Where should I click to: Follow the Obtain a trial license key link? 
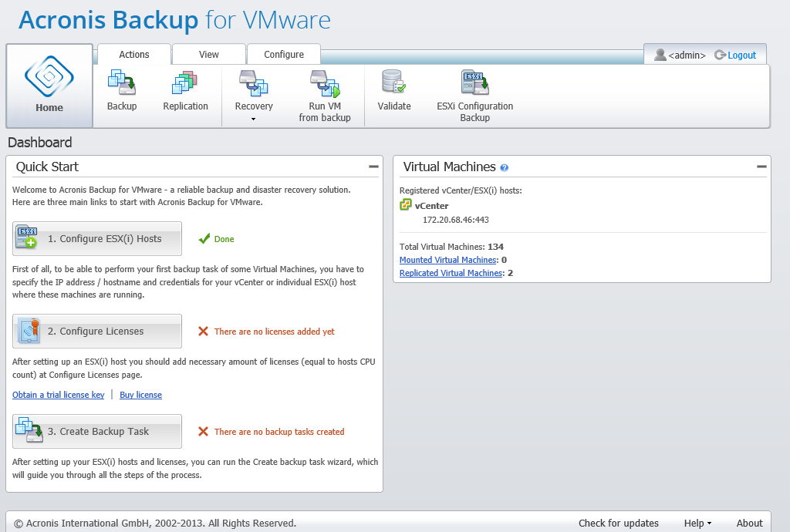(59, 395)
